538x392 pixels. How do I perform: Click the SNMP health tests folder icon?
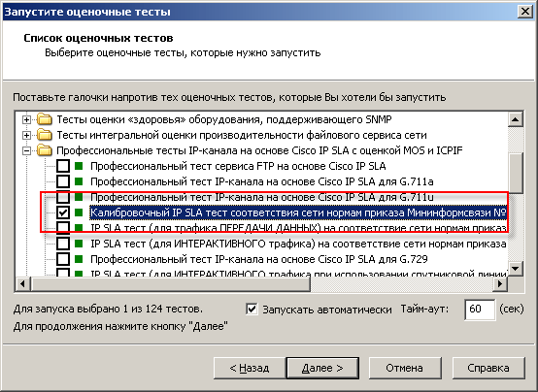[x=45, y=119]
